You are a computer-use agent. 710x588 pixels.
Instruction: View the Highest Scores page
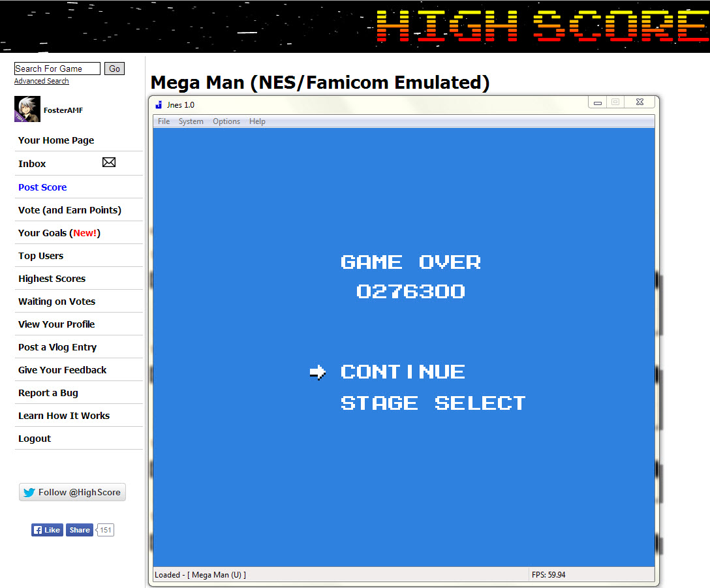[52, 279]
